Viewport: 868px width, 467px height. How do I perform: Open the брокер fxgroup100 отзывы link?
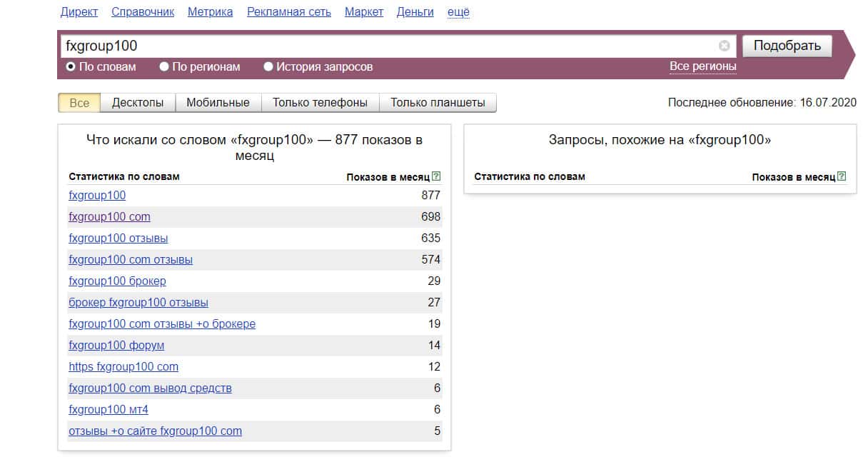[x=138, y=302]
